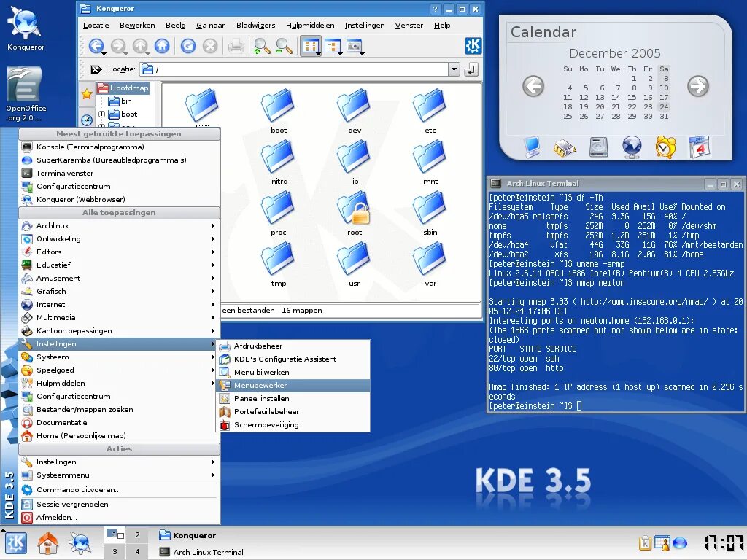Go to next month in Calendar widget

coord(698,87)
